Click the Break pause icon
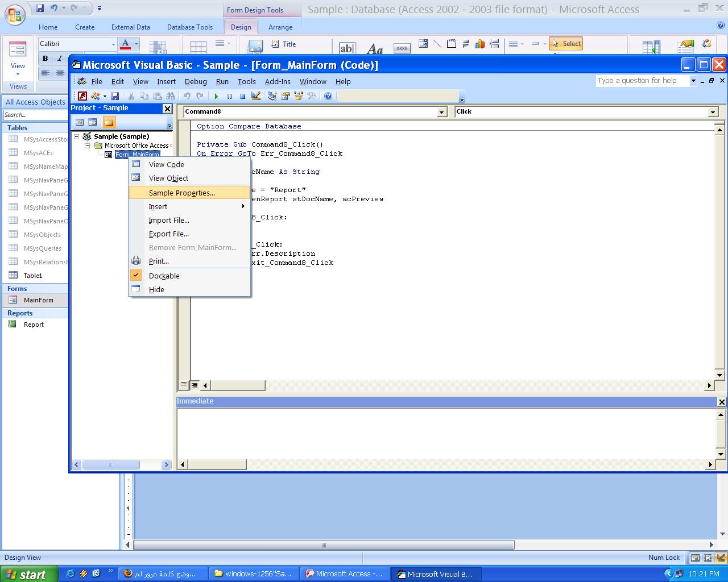Screen dimensions: 728x582 pyautogui.click(x=229, y=97)
